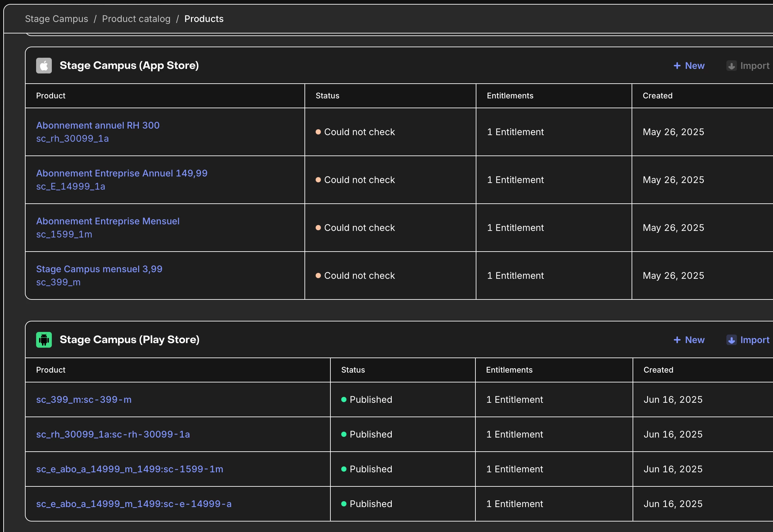The height and width of the screenshot is (532, 773).
Task: Click the App Store import download icon
Action: pyautogui.click(x=731, y=66)
